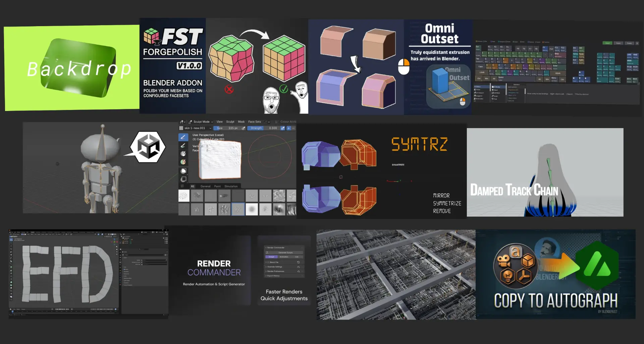Switch to the General brush tab
Screen dimensions: 644x344
pyautogui.click(x=206, y=186)
